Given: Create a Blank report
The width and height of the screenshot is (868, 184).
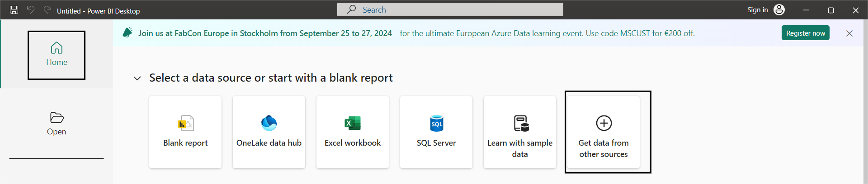Looking at the screenshot, I should tap(185, 132).
